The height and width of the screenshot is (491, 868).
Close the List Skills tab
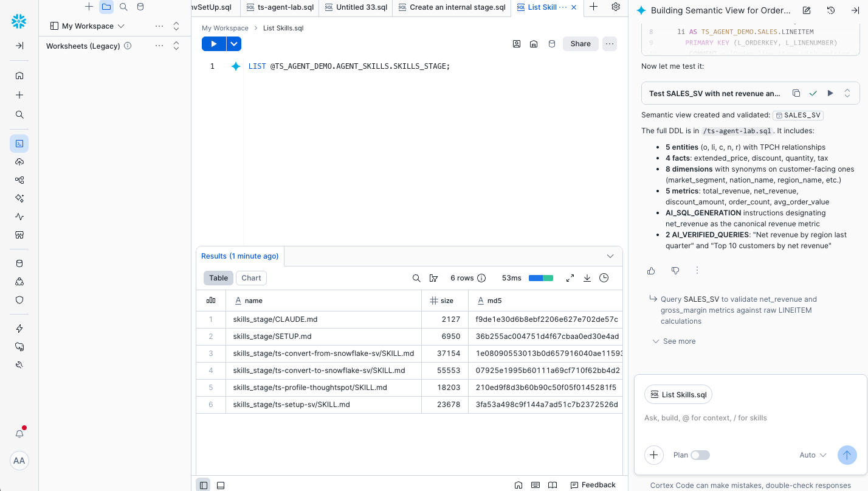point(574,7)
